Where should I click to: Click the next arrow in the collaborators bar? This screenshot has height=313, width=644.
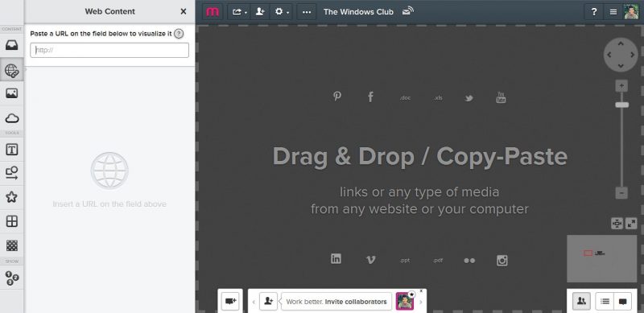[420, 302]
